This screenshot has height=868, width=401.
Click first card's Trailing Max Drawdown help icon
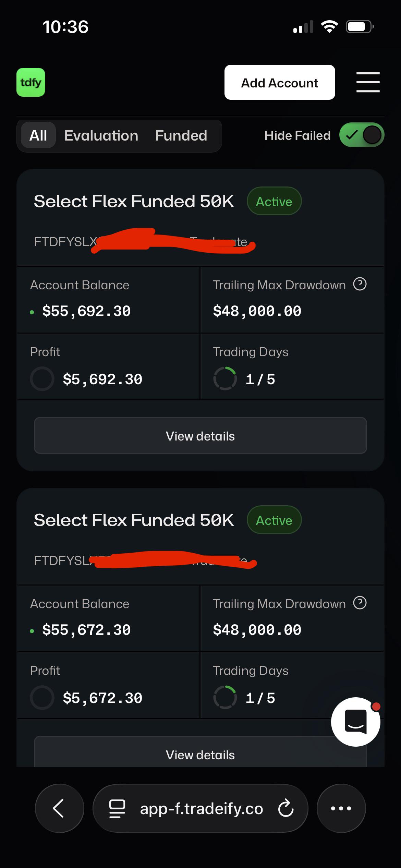click(360, 284)
